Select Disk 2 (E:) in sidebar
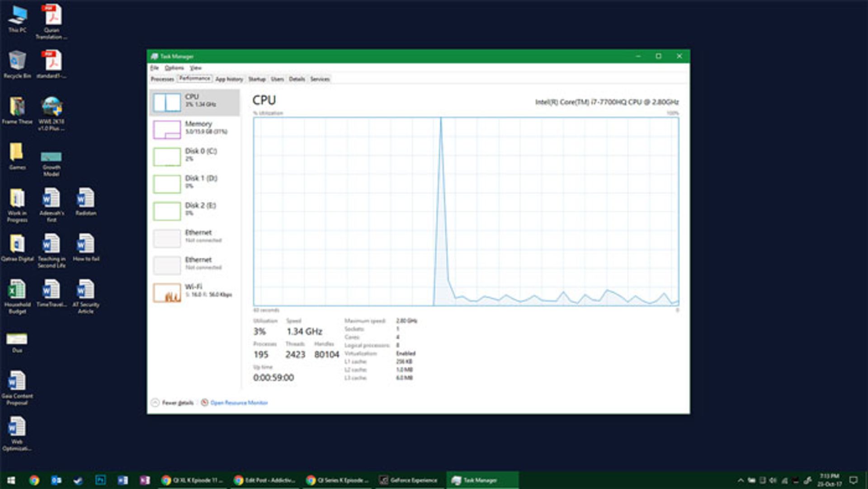This screenshot has height=489, width=868. coord(194,211)
